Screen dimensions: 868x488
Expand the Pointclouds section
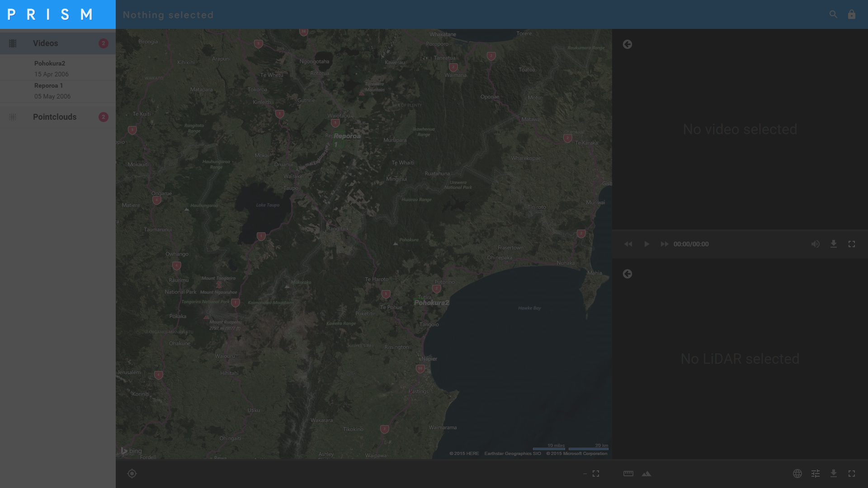click(x=54, y=117)
